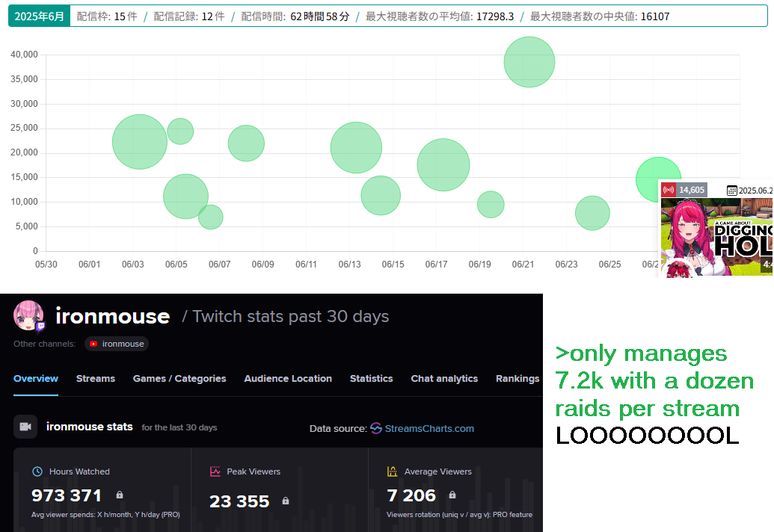Open the Statistics tab
Image resolution: width=774 pixels, height=532 pixels.
371,378
